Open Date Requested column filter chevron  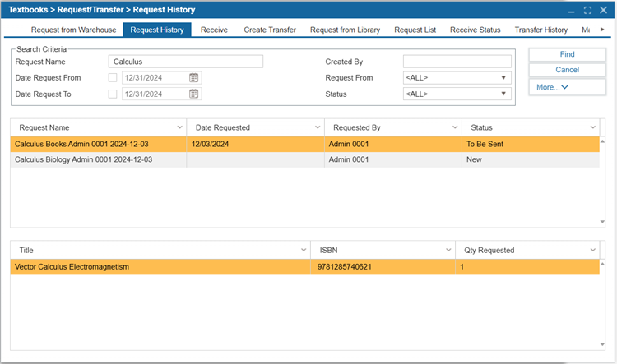318,127
